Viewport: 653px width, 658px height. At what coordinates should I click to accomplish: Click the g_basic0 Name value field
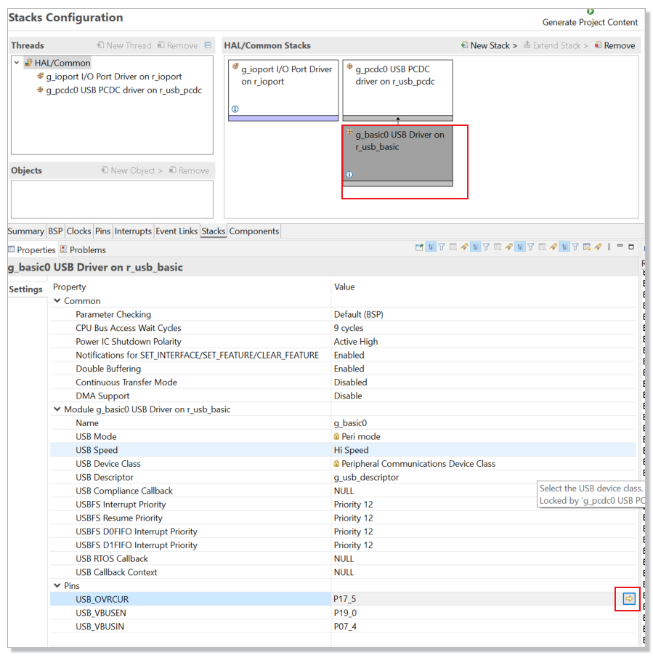coord(485,423)
